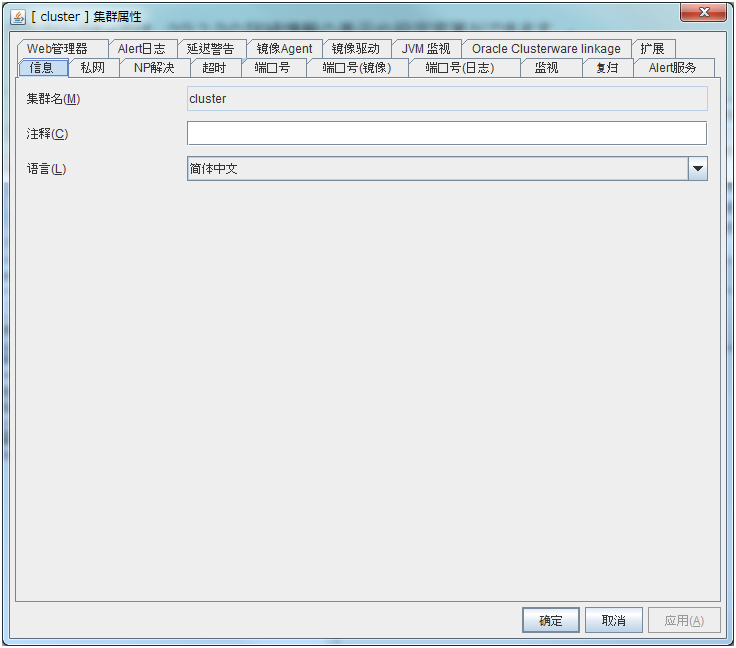The image size is (736, 648).
Task: Switch to the JVM 监视 tab
Action: [x=426, y=48]
